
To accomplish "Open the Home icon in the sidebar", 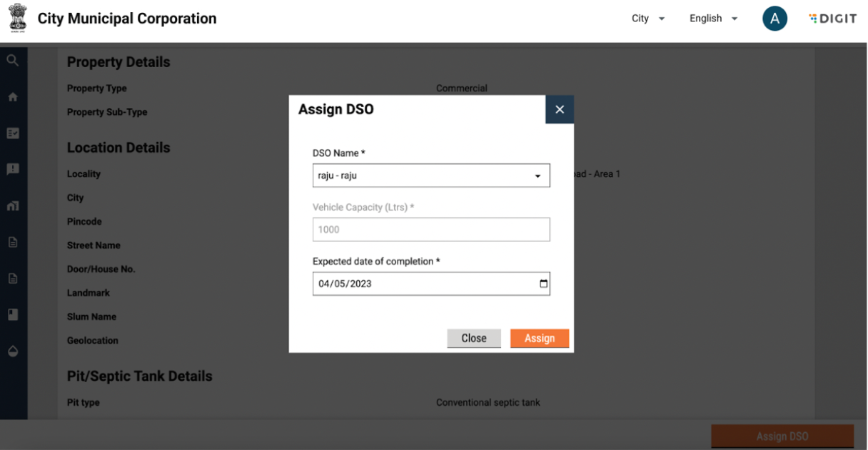I will 12,97.
